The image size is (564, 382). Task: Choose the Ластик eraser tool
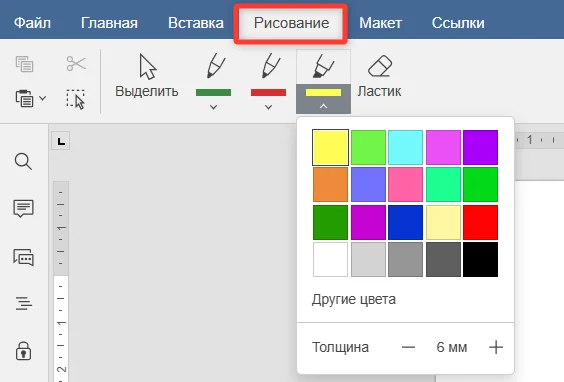tap(379, 76)
